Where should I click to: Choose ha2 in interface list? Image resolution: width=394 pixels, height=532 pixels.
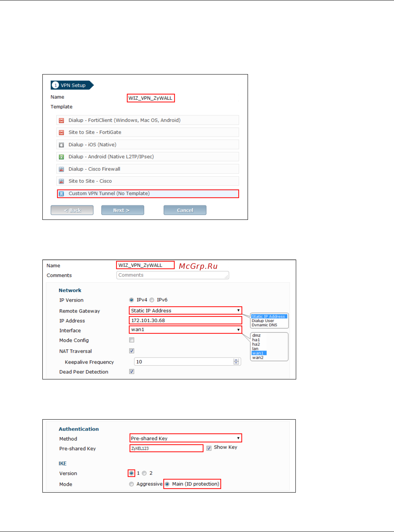[256, 344]
